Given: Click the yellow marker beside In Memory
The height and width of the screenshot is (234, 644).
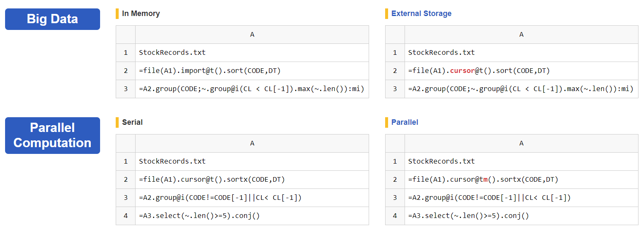Looking at the screenshot, I should click(117, 13).
